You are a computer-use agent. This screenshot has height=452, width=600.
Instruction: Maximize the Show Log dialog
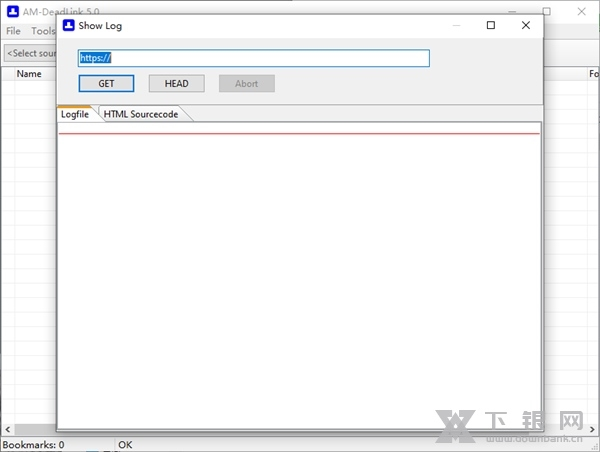491,25
